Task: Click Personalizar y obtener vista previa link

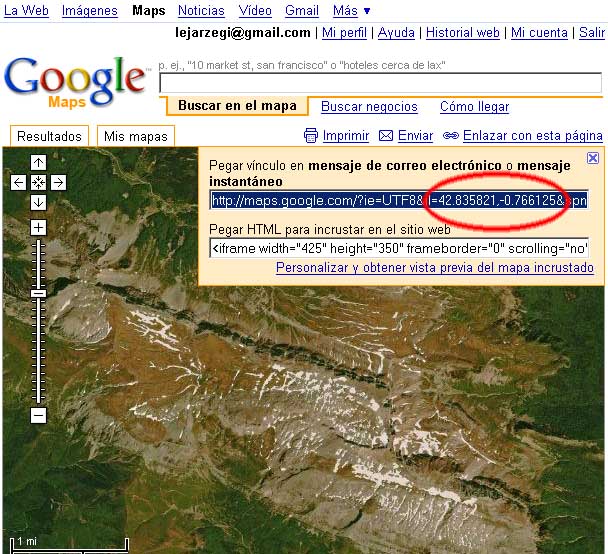Action: (x=434, y=268)
